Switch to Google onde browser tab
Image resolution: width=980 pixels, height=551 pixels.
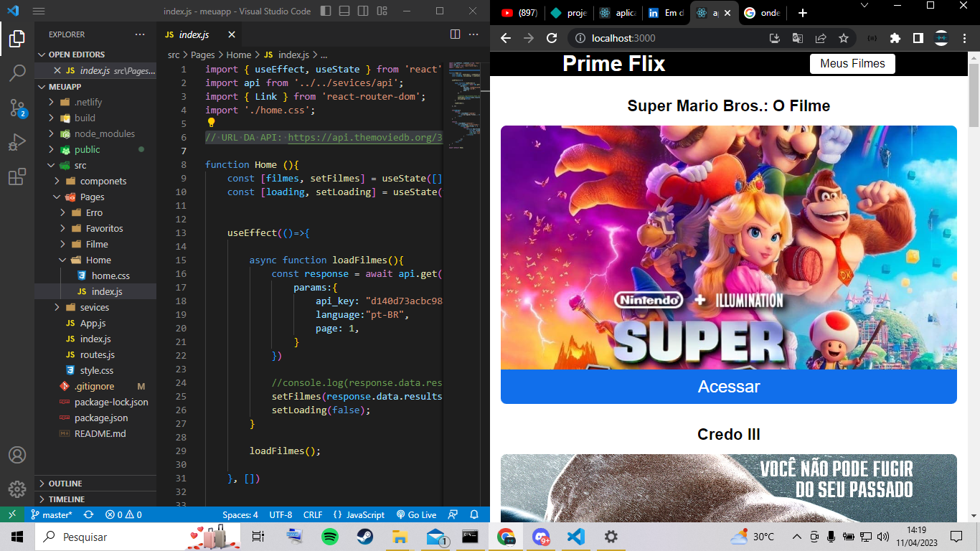click(x=762, y=13)
